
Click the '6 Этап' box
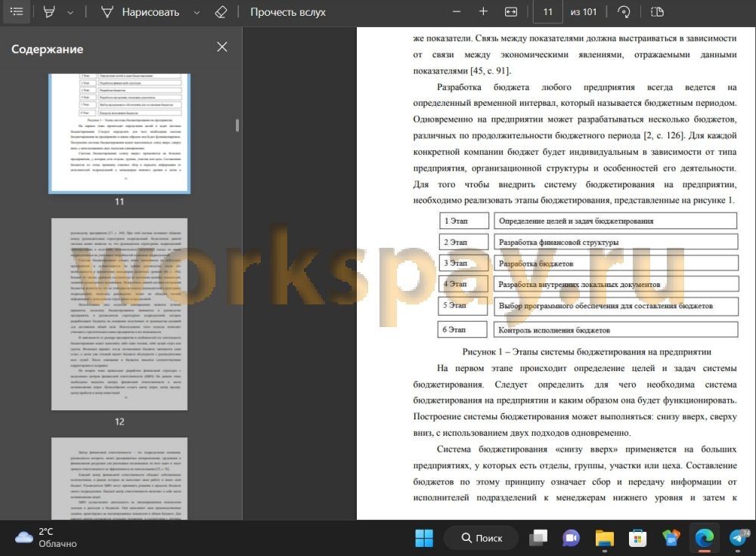click(463, 329)
